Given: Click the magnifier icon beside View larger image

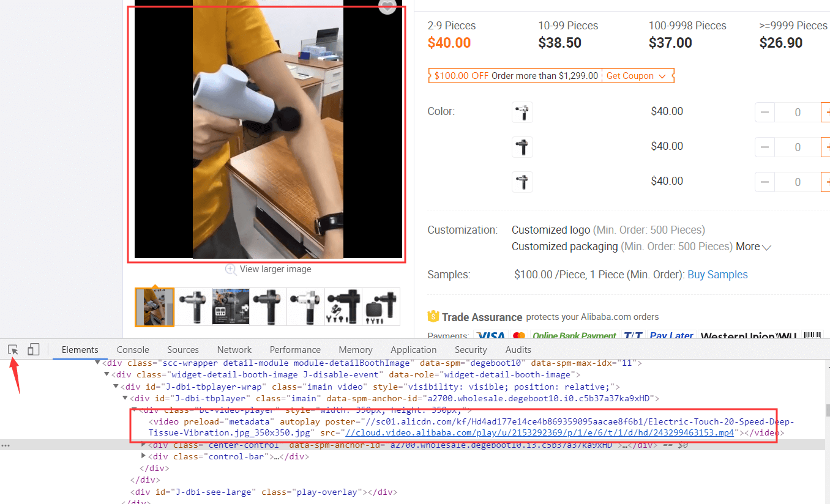Looking at the screenshot, I should pyautogui.click(x=231, y=269).
